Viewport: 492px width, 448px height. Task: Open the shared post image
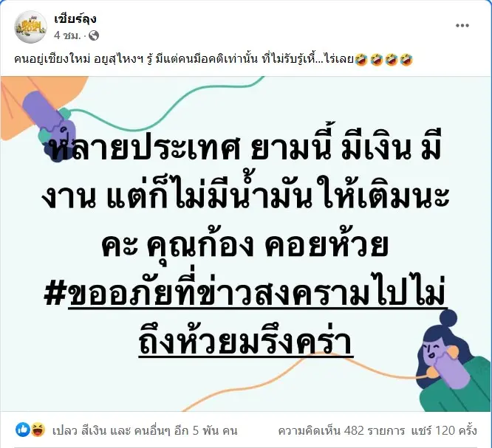click(246, 244)
